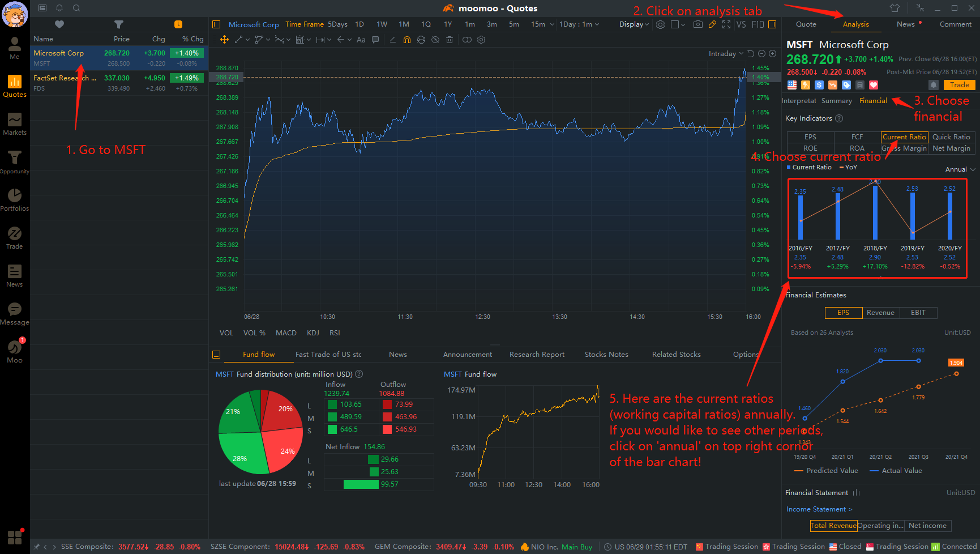Hide drawings with the crossed-eye icon
The image size is (980, 554).
tap(435, 40)
